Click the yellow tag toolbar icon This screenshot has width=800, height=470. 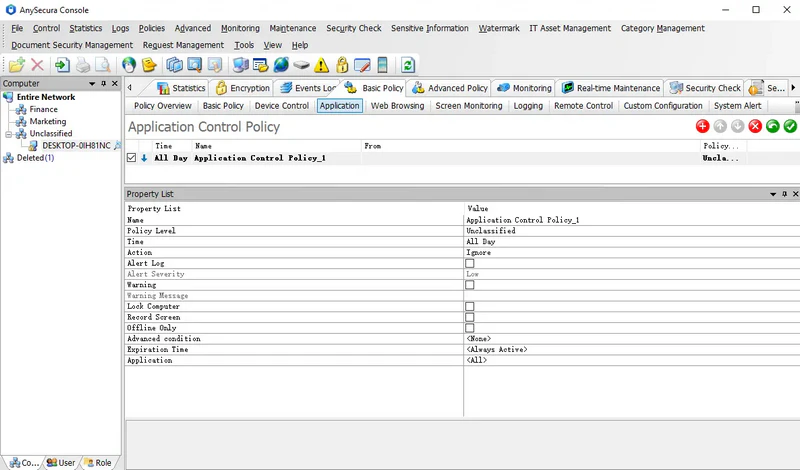[149, 65]
